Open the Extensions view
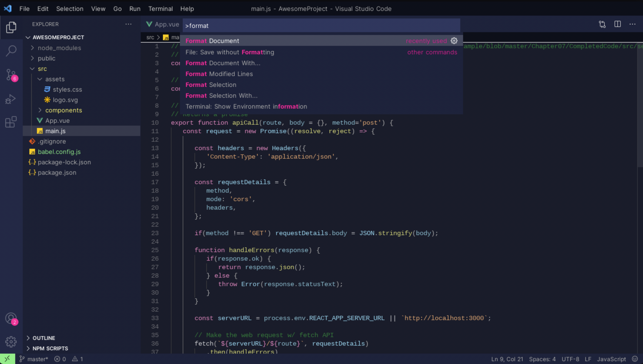This screenshot has width=643, height=364. pos(11,122)
